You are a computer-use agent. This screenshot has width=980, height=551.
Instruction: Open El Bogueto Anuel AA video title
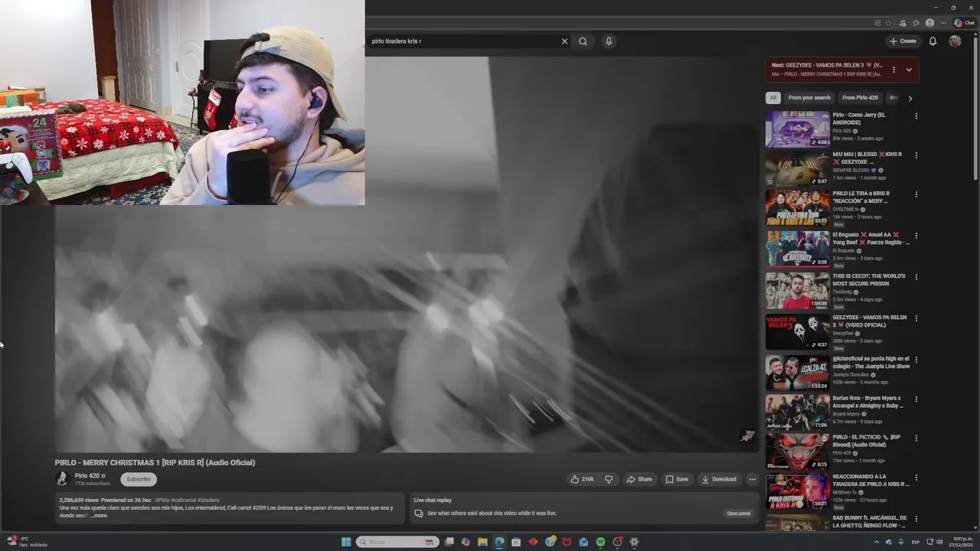coord(871,239)
